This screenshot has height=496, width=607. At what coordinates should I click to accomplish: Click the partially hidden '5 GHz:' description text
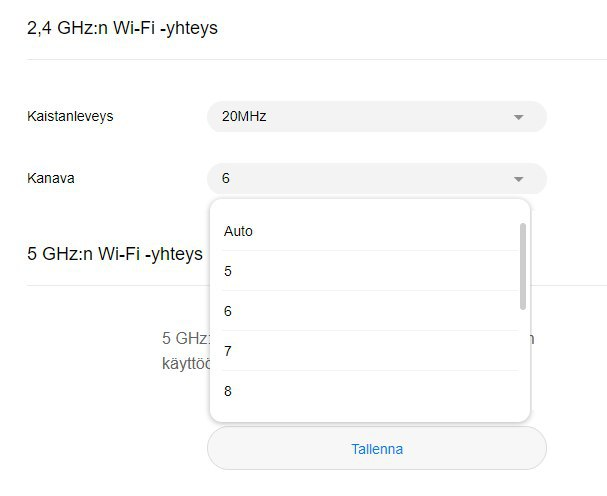(x=185, y=338)
